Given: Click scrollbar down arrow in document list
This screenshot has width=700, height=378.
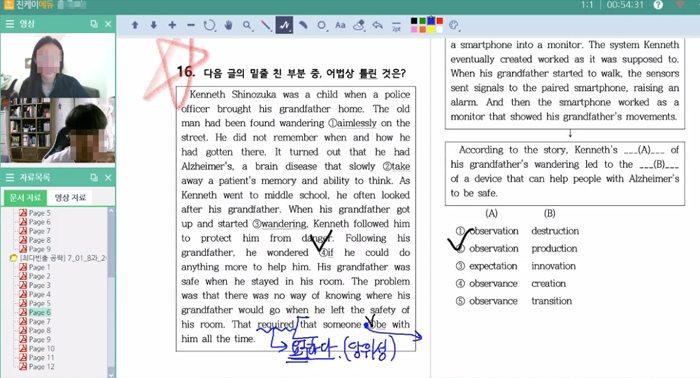Looking at the screenshot, I should tap(111, 374).
